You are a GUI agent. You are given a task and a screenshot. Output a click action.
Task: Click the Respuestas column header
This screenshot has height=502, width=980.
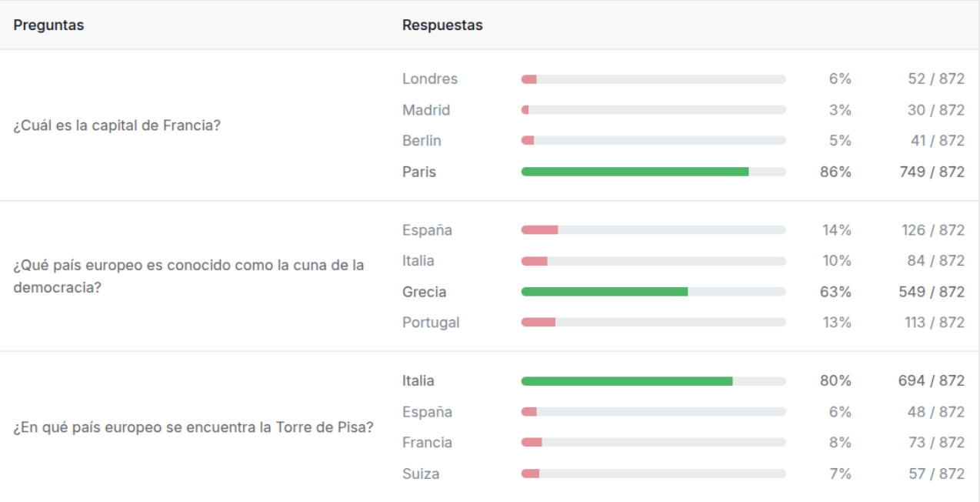pyautogui.click(x=442, y=25)
